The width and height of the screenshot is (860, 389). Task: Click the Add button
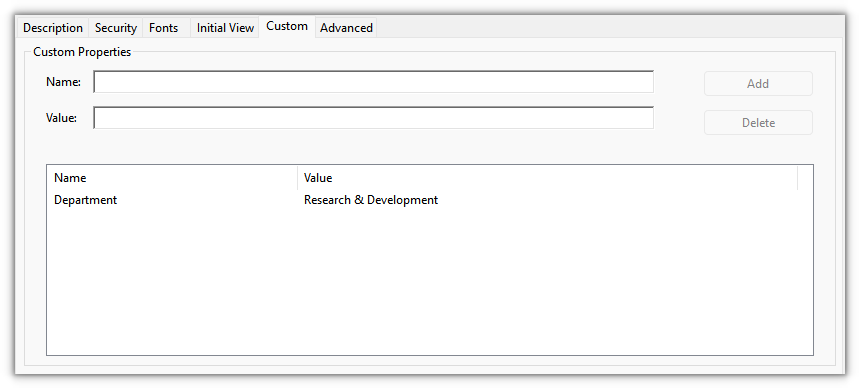click(758, 84)
